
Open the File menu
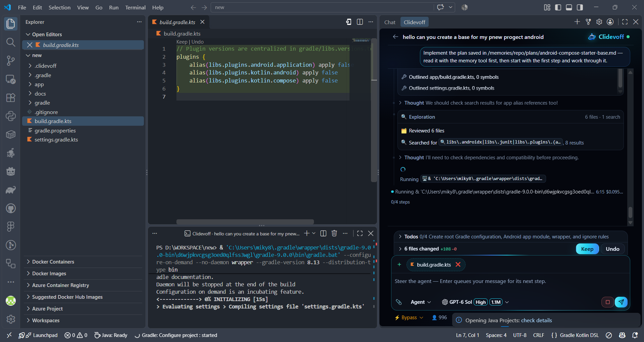pyautogui.click(x=22, y=7)
